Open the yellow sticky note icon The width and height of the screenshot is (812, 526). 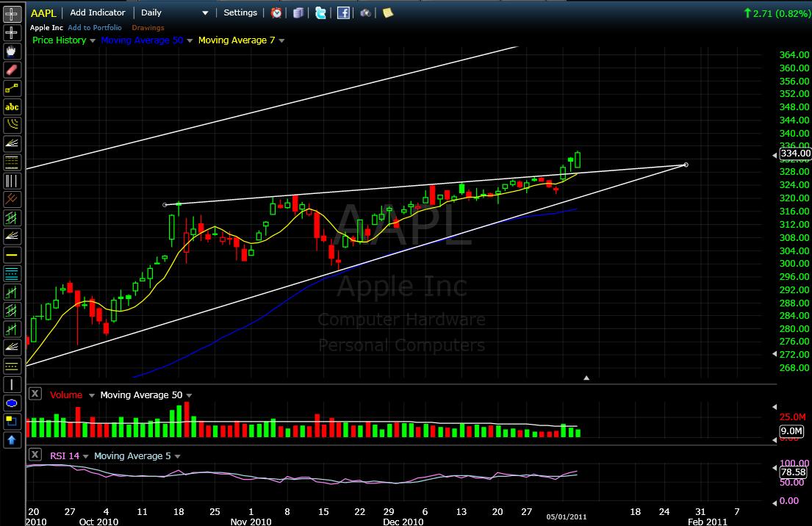tap(387, 13)
